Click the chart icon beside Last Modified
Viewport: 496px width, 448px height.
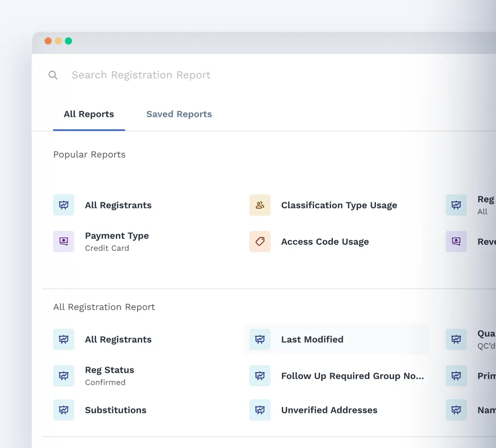coord(260,339)
